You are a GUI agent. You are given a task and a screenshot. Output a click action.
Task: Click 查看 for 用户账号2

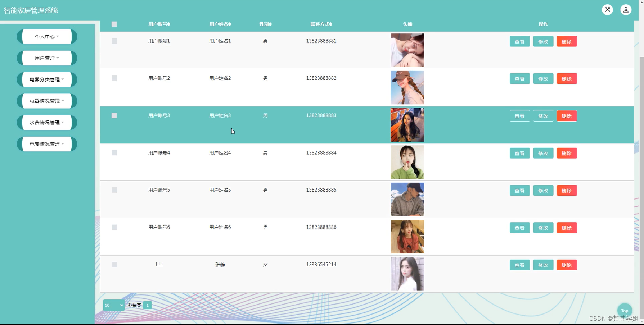(x=519, y=79)
